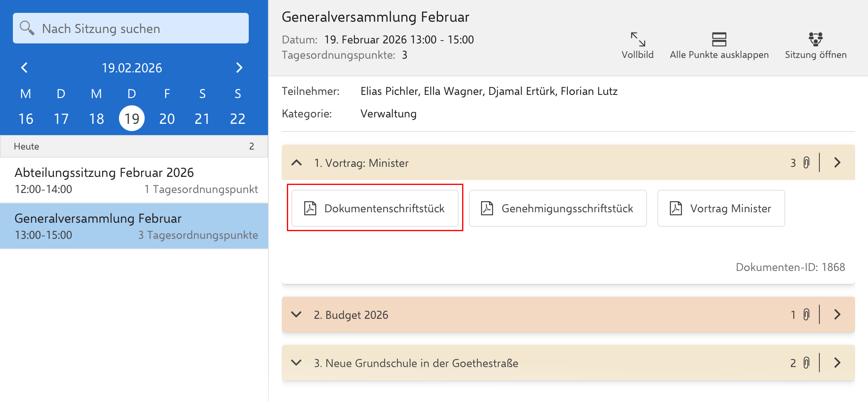Viewport: 868px width, 402px height.
Task: Collapse agenda item 1. Vortrag: Minister
Action: [x=297, y=162]
